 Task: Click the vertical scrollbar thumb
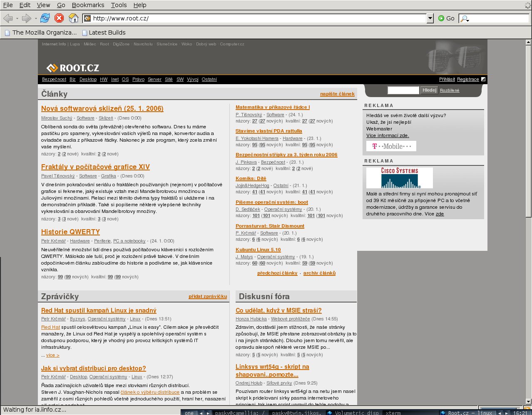pos(528,131)
